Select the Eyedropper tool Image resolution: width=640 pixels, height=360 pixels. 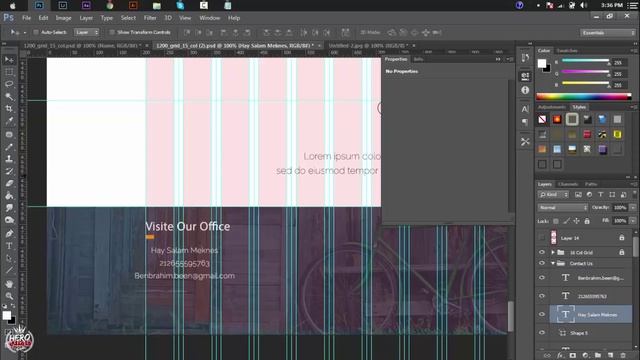tap(9, 121)
